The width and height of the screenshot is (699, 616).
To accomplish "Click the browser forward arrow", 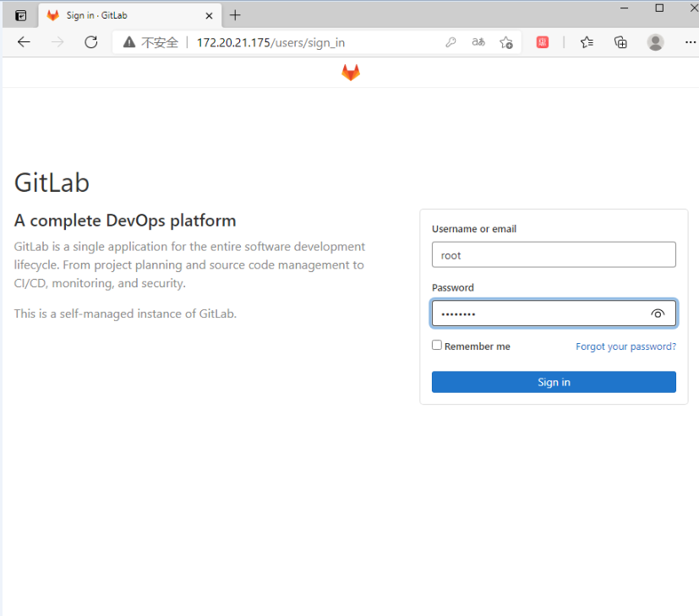I will pos(57,42).
